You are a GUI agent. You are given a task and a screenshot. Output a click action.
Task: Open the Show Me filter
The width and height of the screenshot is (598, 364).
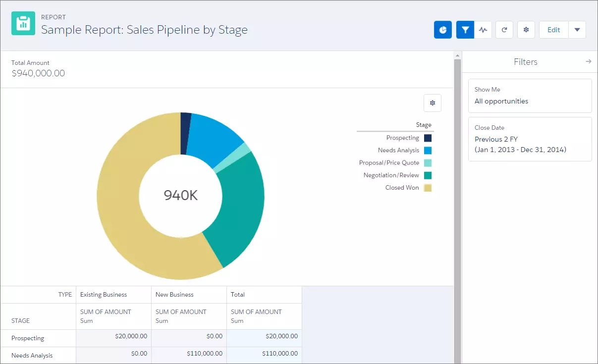530,96
